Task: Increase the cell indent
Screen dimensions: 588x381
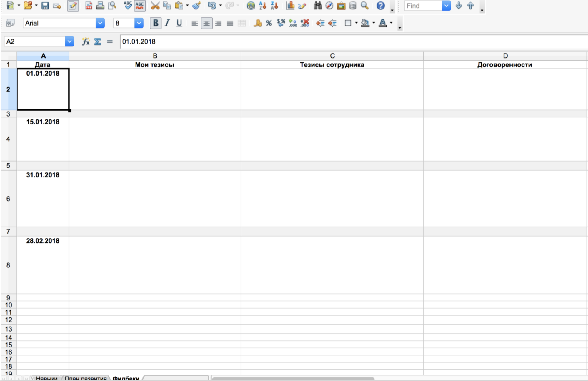Action: [332, 23]
